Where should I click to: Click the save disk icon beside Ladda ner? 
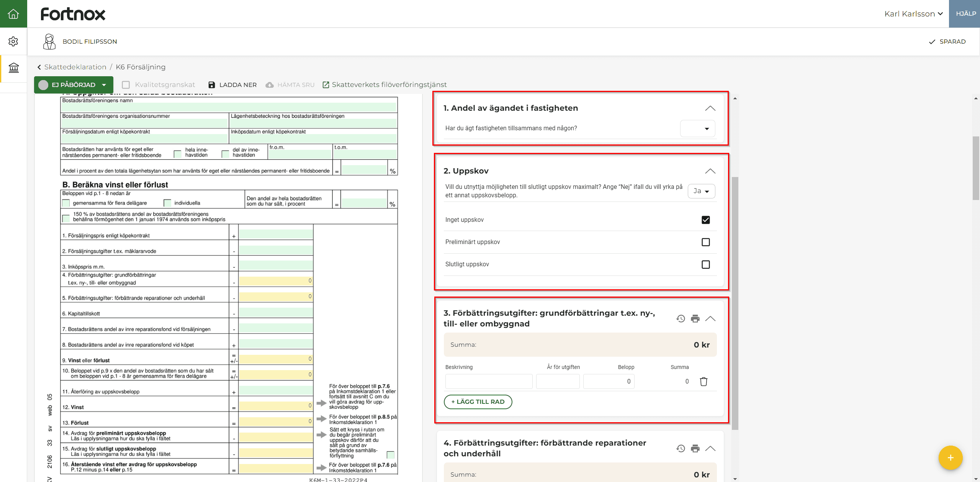coord(211,85)
